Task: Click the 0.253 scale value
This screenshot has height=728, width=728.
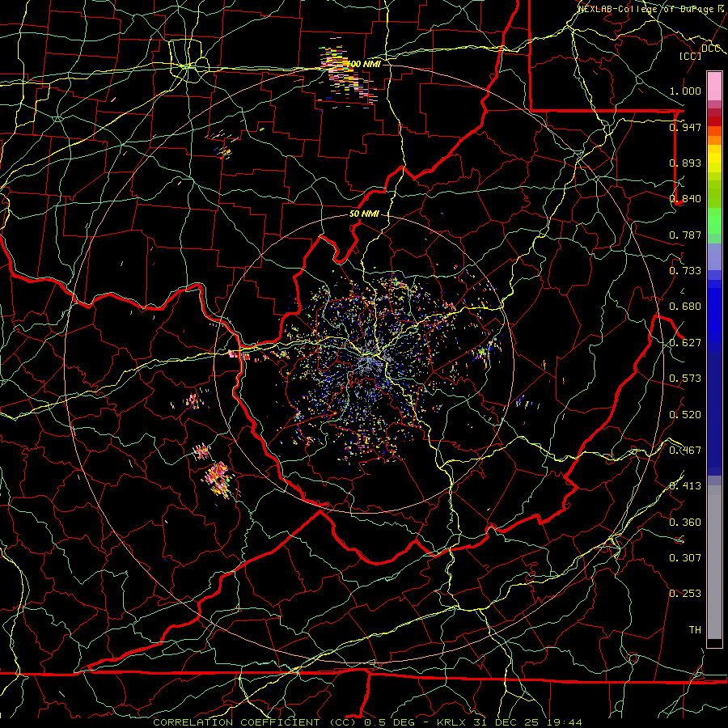Action: 685,594
